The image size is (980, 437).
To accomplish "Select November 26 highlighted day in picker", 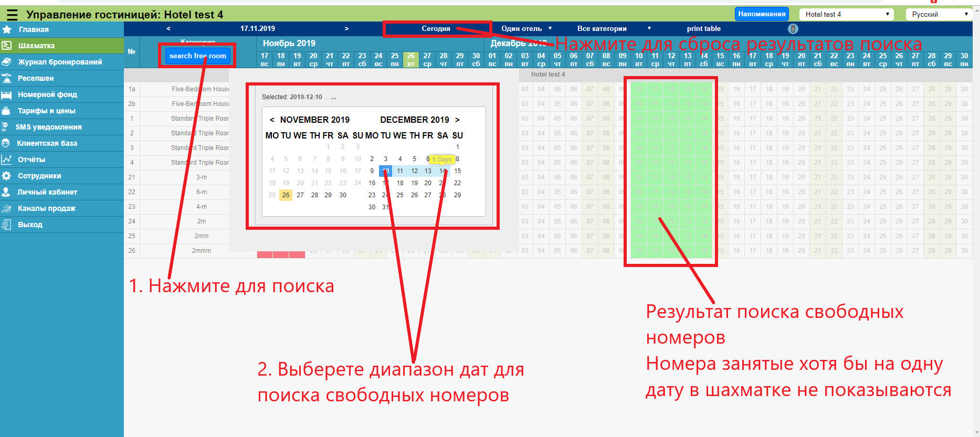I will point(286,195).
